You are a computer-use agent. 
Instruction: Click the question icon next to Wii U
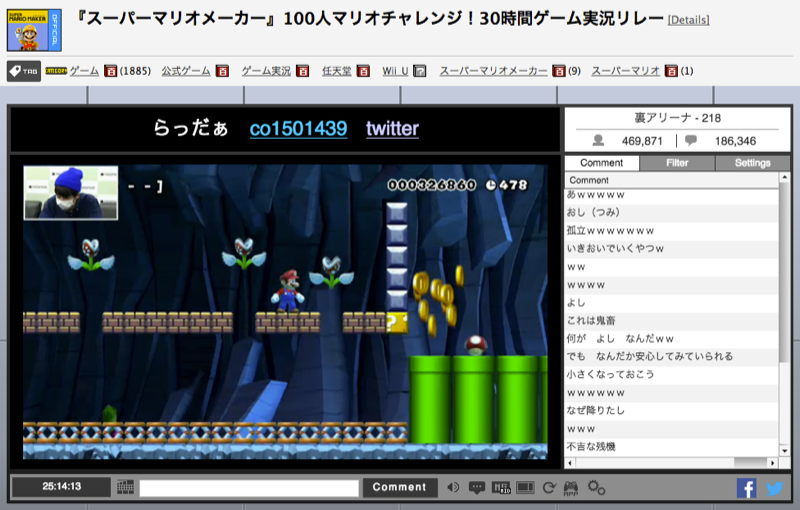(419, 71)
